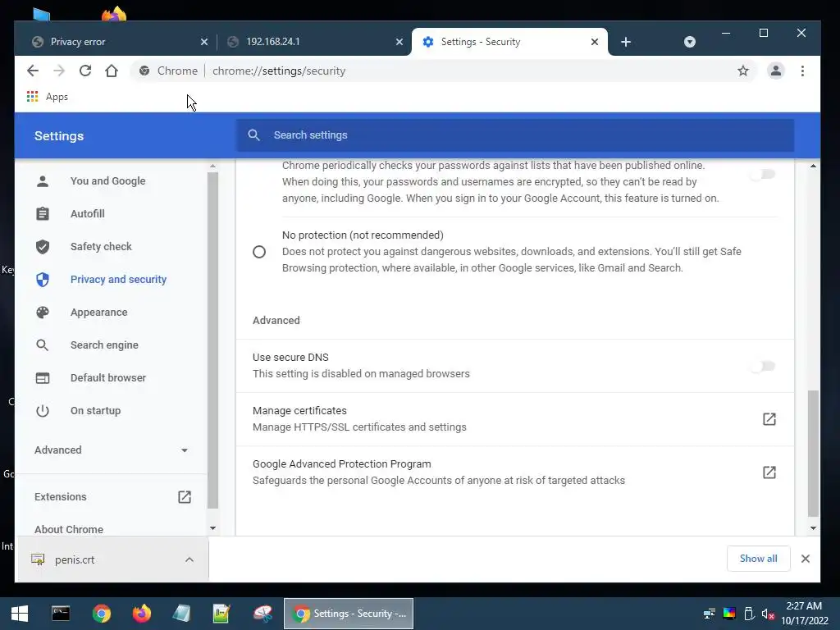Open On startup settings
The width and height of the screenshot is (840, 630).
tap(95, 411)
